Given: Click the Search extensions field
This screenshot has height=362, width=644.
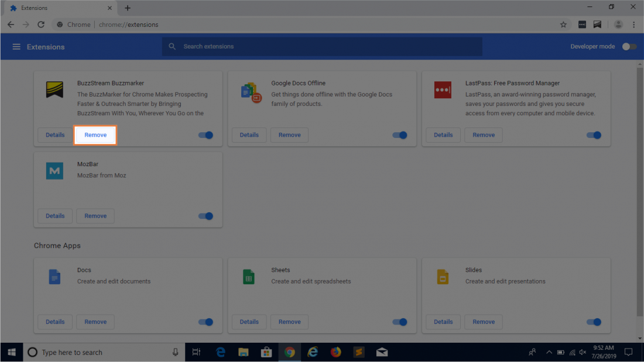Looking at the screenshot, I should tap(322, 47).
